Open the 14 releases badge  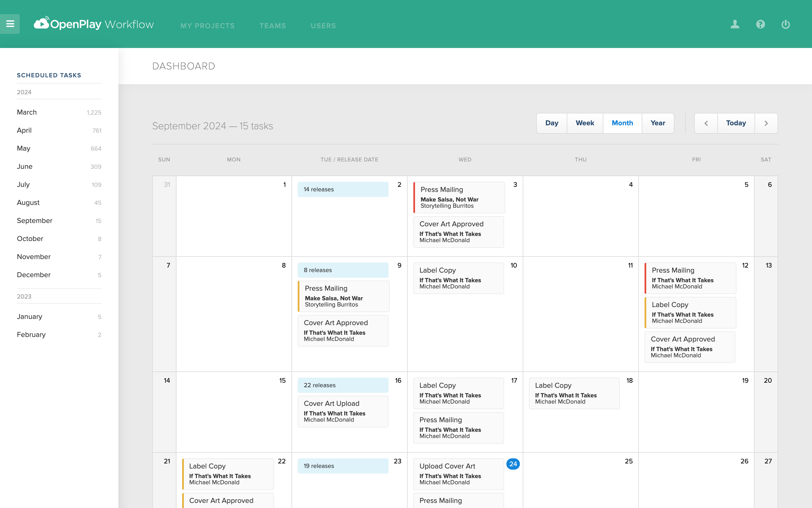[x=343, y=189]
